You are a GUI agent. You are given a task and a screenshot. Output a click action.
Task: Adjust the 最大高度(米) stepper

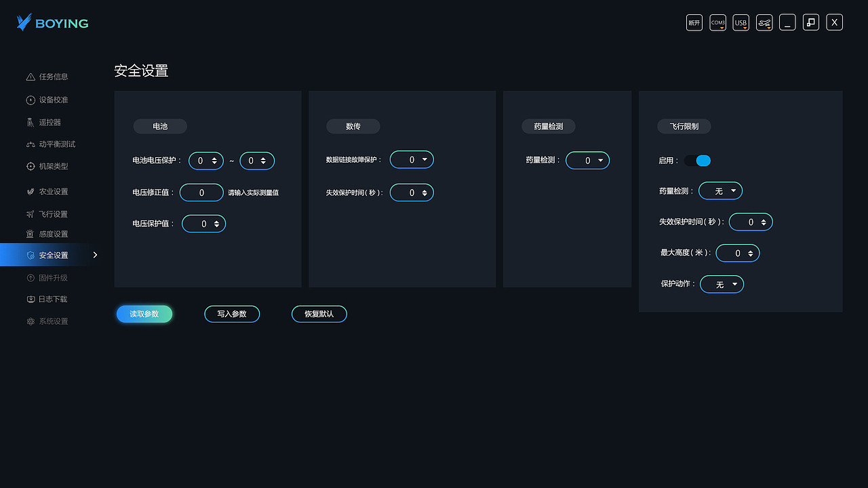[x=738, y=253]
